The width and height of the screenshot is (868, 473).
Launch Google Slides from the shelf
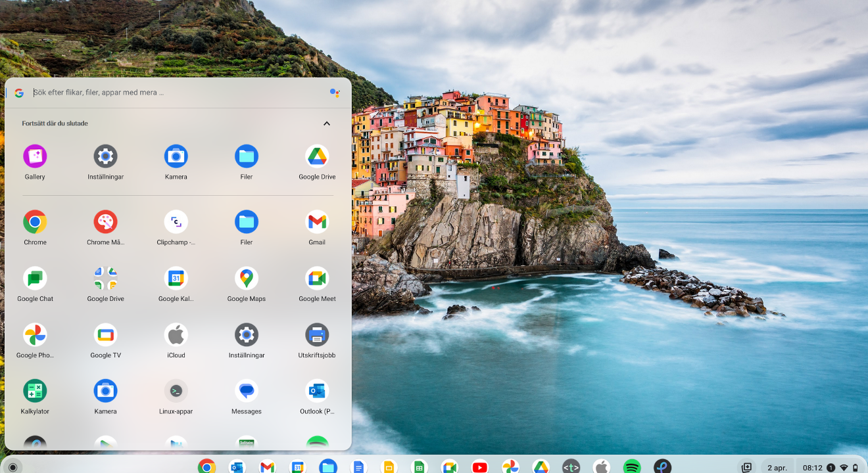pyautogui.click(x=389, y=467)
